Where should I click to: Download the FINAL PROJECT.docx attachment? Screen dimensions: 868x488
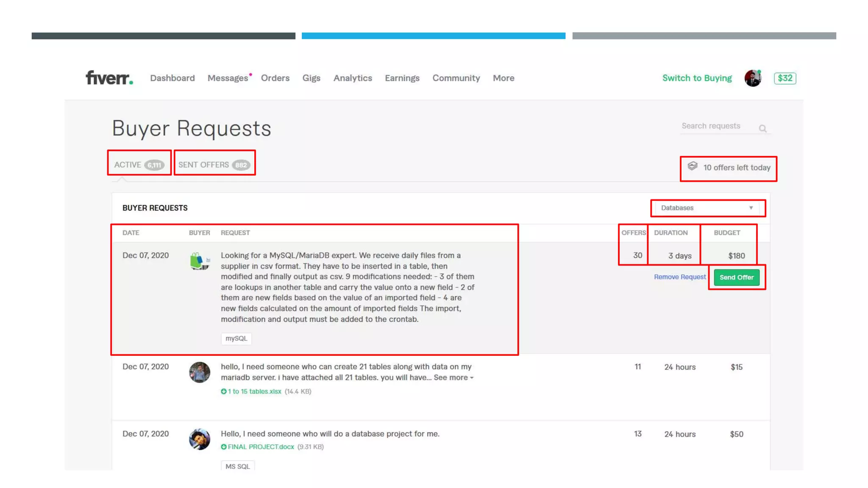tap(260, 447)
